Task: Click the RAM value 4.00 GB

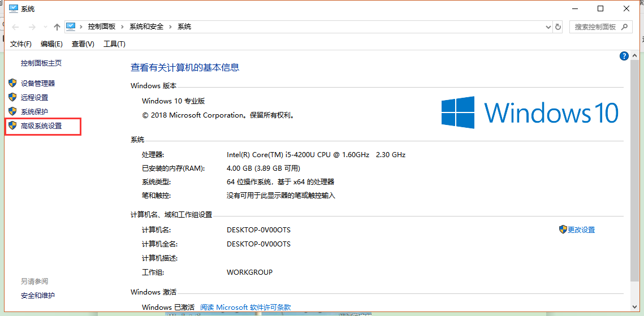Action: coord(263,168)
